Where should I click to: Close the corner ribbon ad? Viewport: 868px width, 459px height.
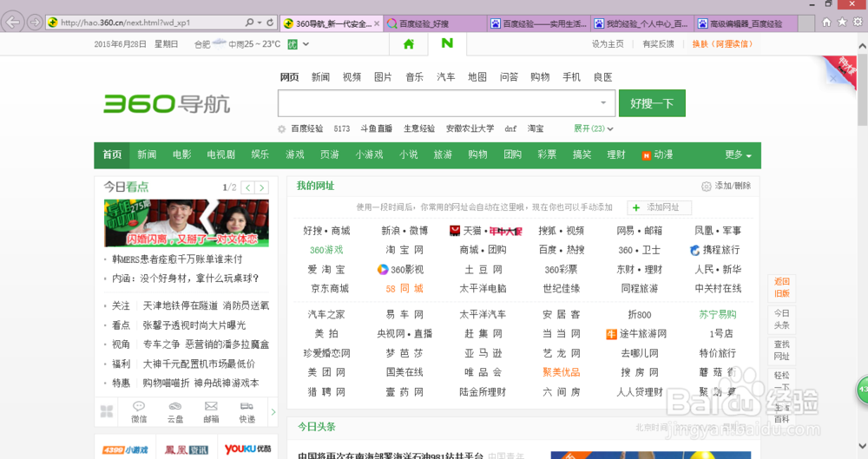(x=833, y=79)
